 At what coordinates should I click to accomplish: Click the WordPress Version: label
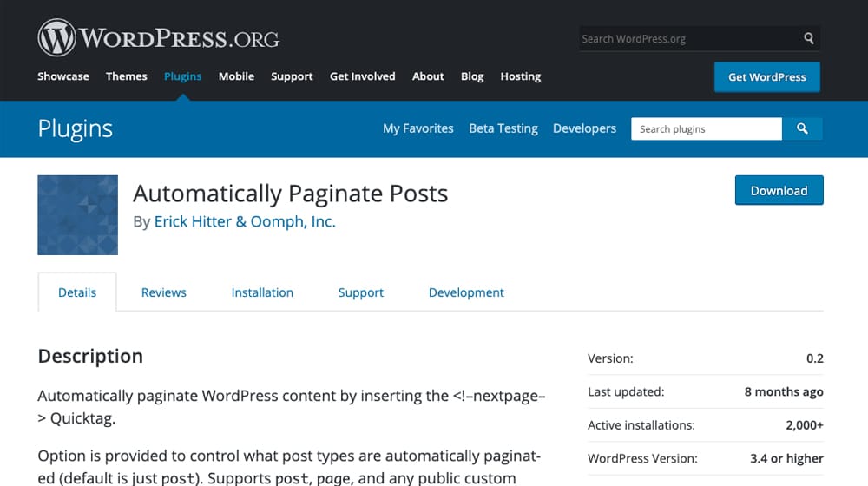[642, 458]
